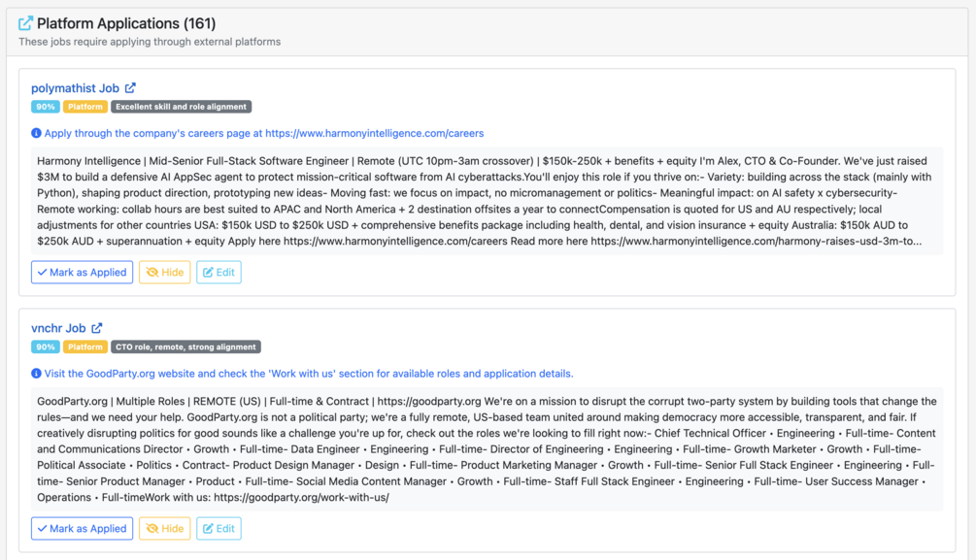Edit the polymathist job entry

(x=219, y=273)
